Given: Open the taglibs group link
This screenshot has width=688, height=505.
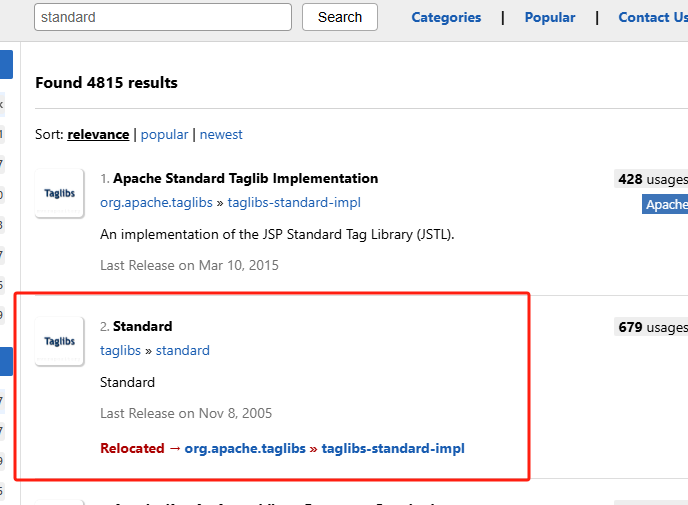Looking at the screenshot, I should (120, 350).
